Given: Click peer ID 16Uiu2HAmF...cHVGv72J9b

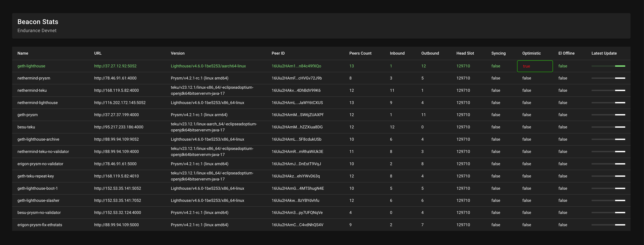Looking at the screenshot, I should (x=297, y=78).
